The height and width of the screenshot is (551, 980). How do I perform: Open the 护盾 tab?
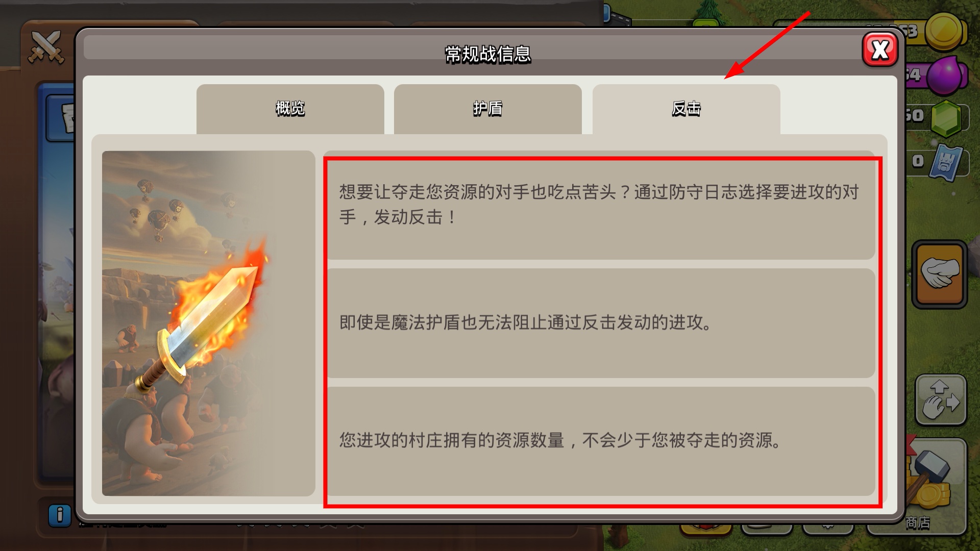(487, 109)
